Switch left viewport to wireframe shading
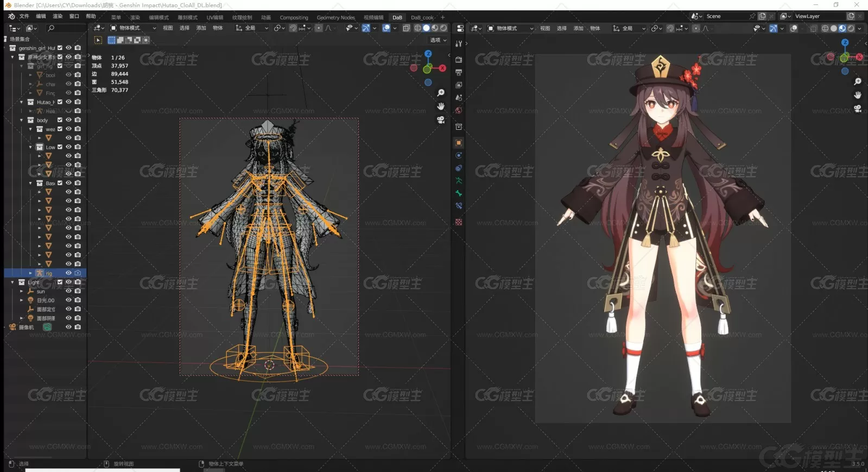Screen dimensions: 868x472 (417, 28)
